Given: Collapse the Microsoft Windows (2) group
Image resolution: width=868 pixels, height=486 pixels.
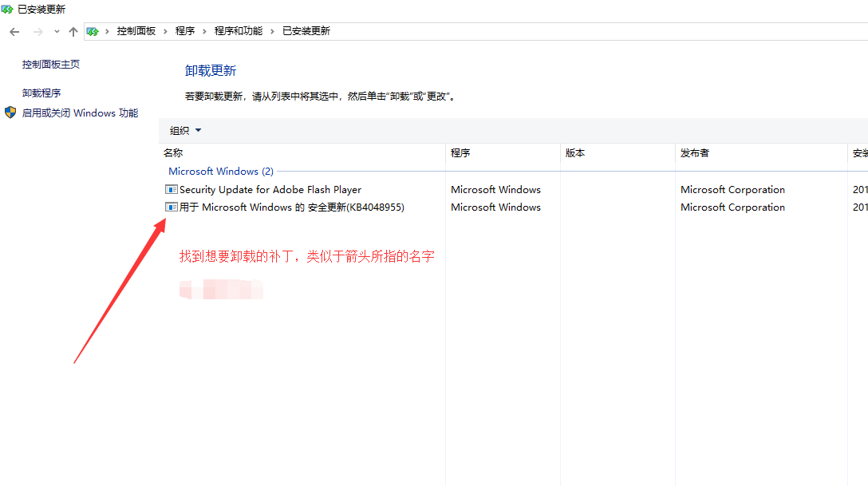Looking at the screenshot, I should coord(220,172).
